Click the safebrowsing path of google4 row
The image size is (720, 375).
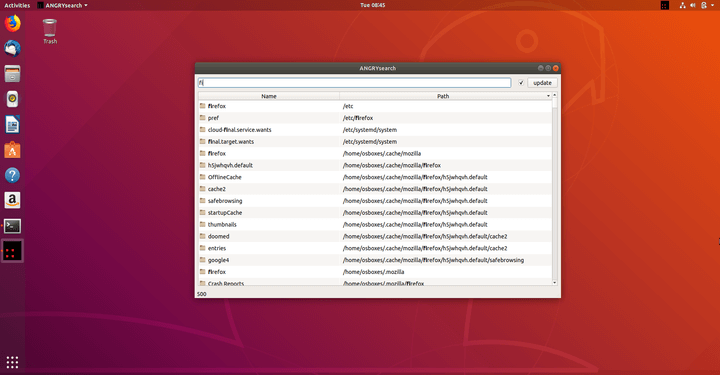point(433,260)
